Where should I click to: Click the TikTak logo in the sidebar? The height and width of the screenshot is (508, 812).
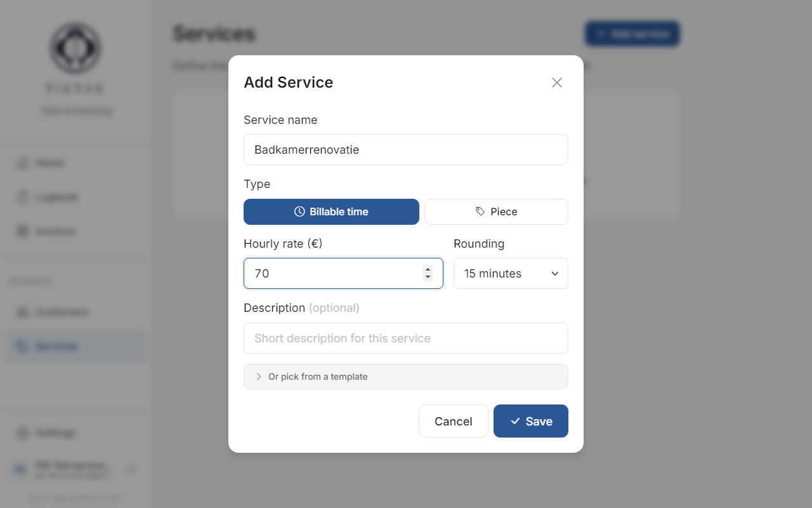(x=75, y=48)
